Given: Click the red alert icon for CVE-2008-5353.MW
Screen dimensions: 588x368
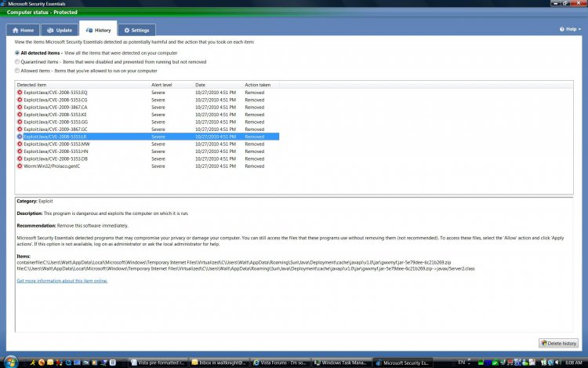Looking at the screenshot, I should pos(20,144).
